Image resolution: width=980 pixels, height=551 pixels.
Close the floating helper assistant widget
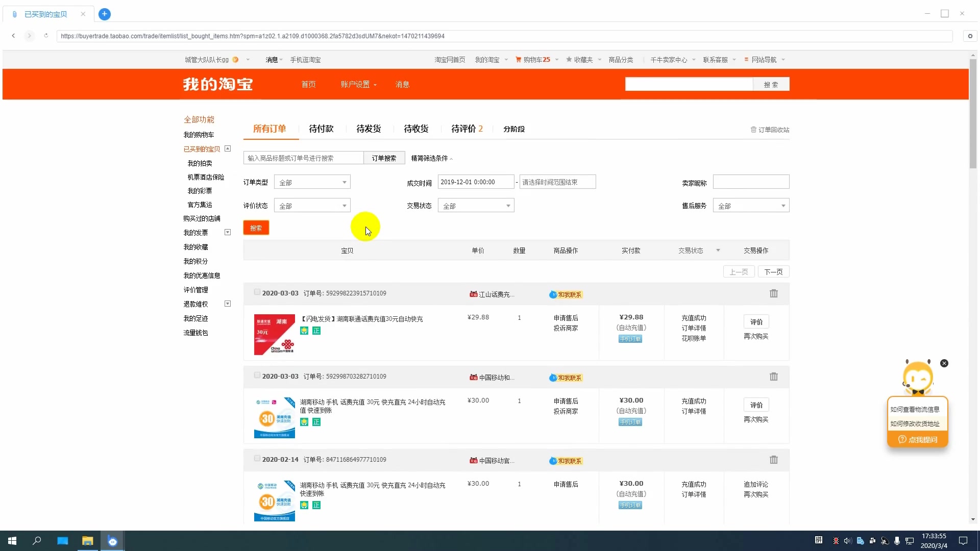coord(944,363)
